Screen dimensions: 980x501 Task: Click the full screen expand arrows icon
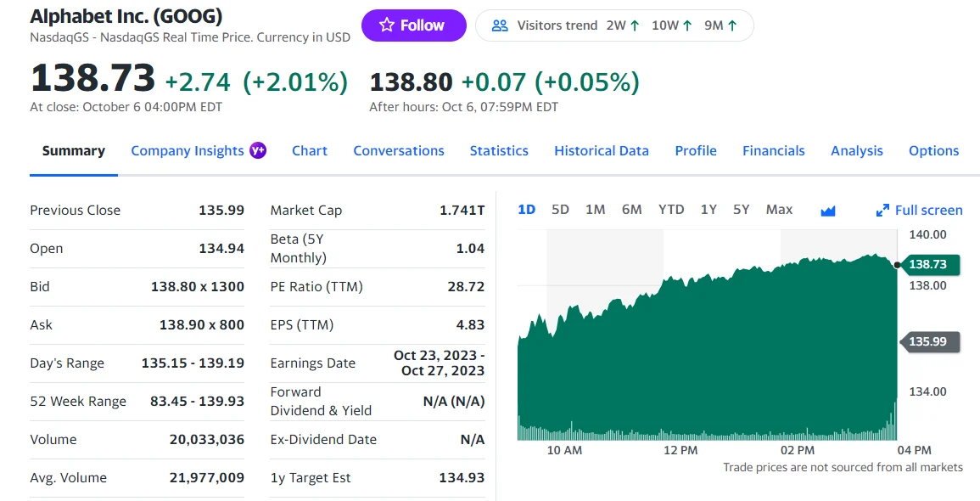[882, 211]
